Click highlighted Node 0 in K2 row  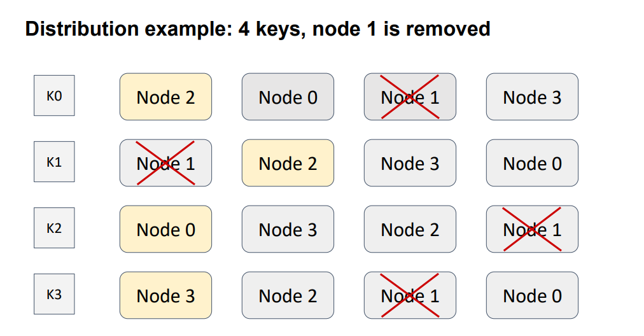[x=165, y=229]
